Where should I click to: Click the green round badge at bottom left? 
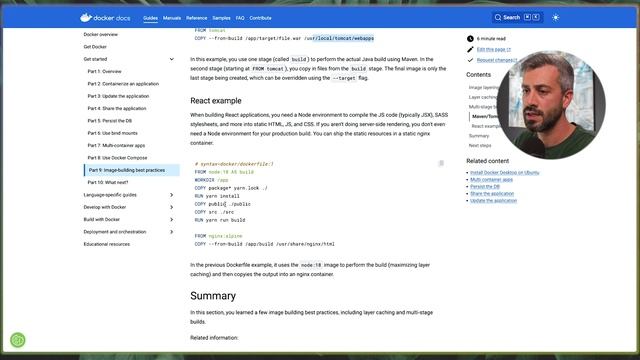pos(18,340)
